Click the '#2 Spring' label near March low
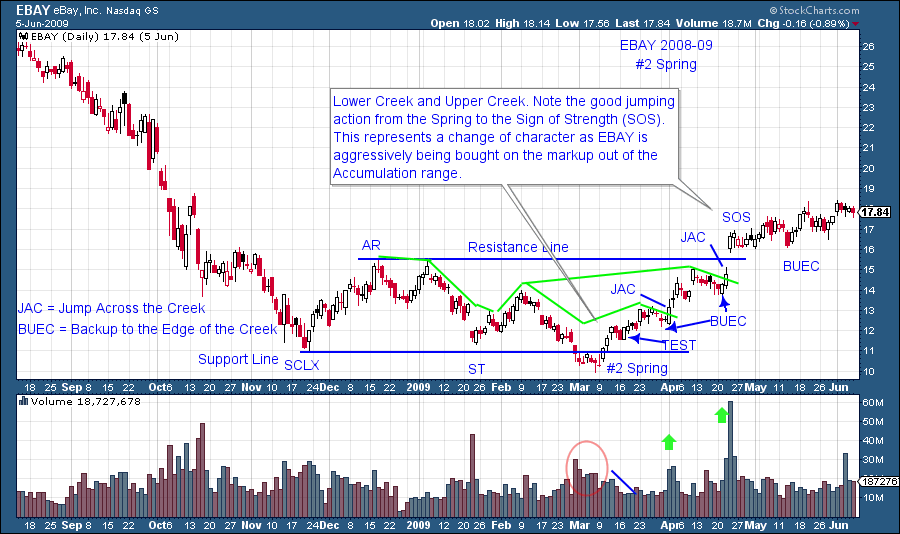This screenshot has width=900, height=534. coord(637,368)
